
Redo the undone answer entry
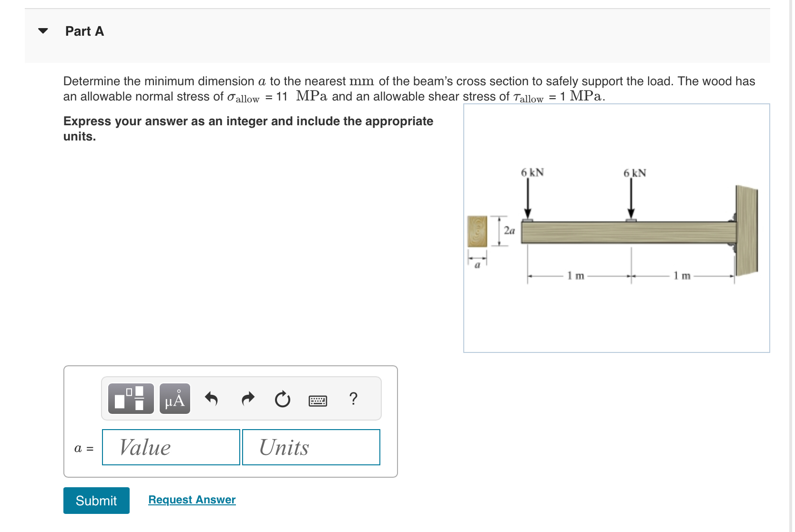(247, 399)
